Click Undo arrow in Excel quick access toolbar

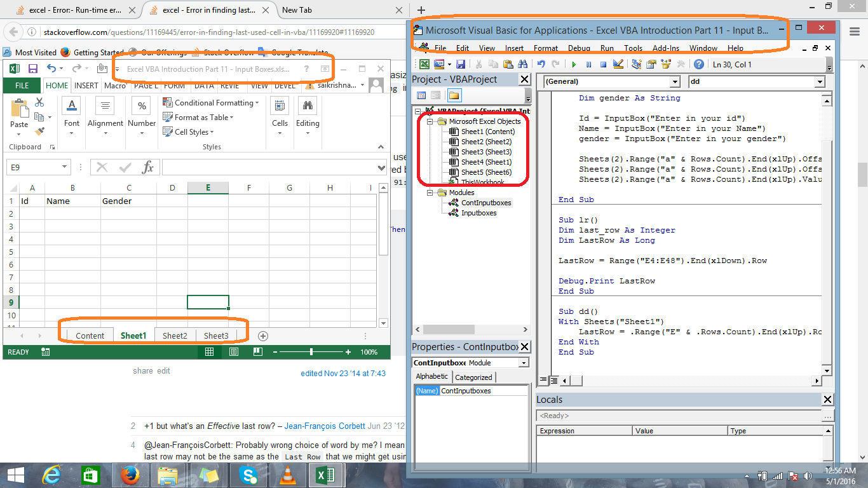pyautogui.click(x=51, y=69)
